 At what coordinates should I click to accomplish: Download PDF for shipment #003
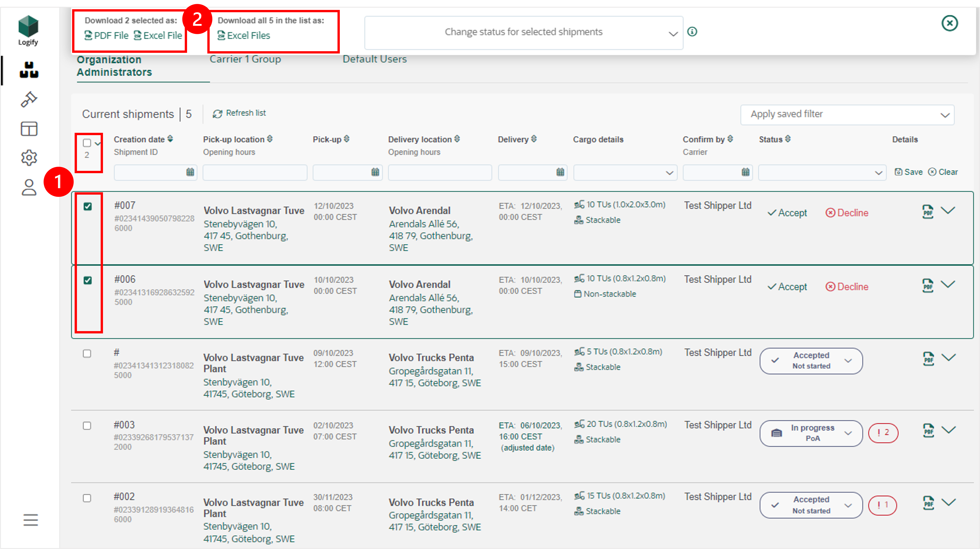(x=929, y=430)
